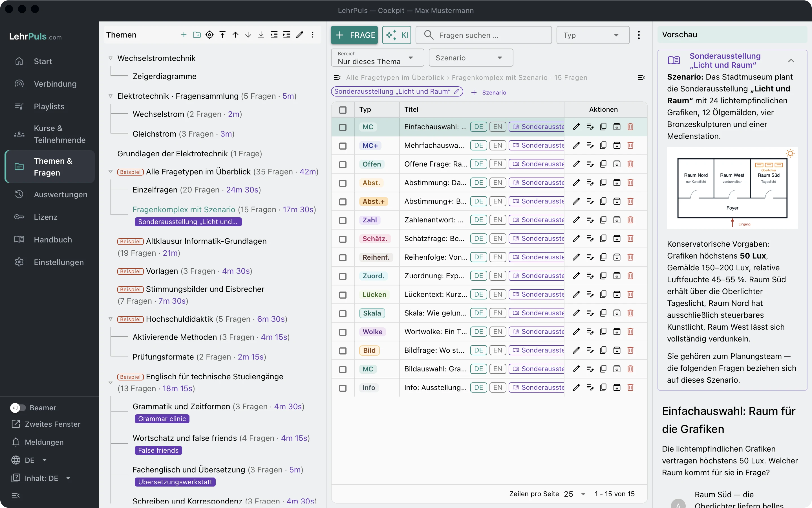Add a new topic with the plus icon
Screen dimensions: 812x508
point(184,35)
